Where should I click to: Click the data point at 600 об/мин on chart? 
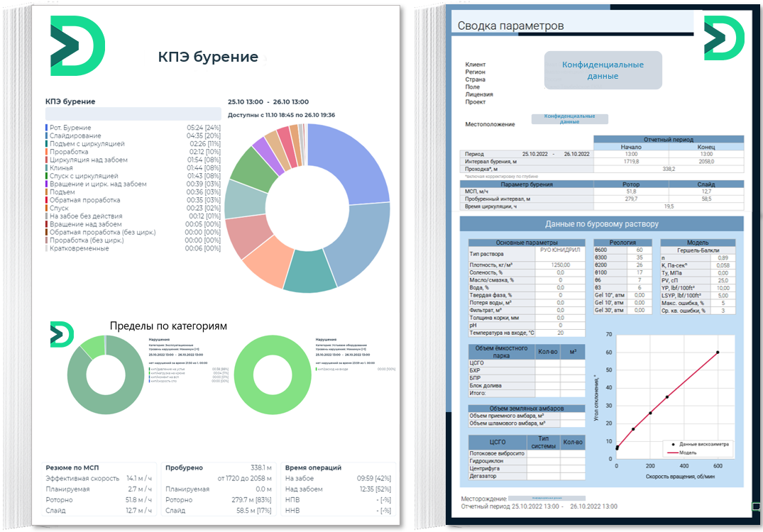click(718, 353)
